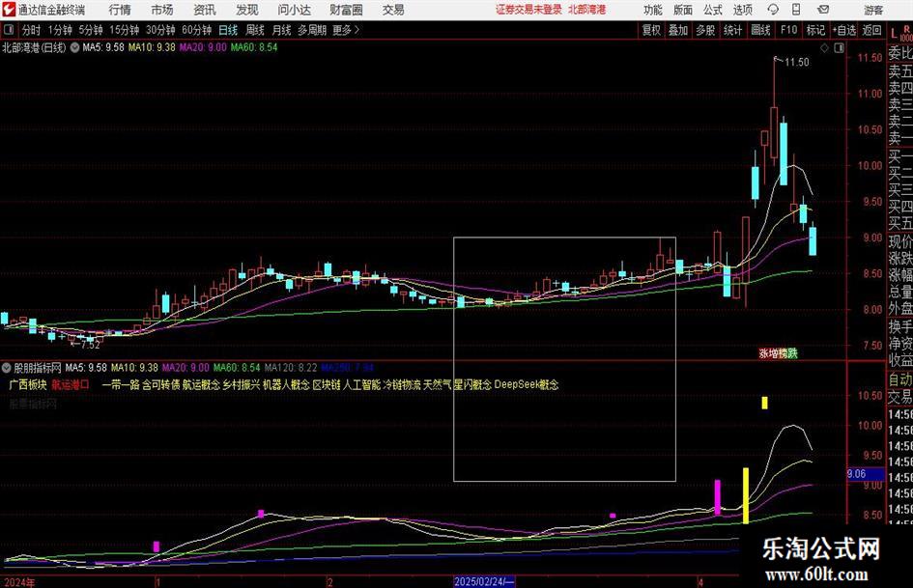Click the 复权 toolbar button
This screenshot has height=588, width=913.
click(x=651, y=30)
